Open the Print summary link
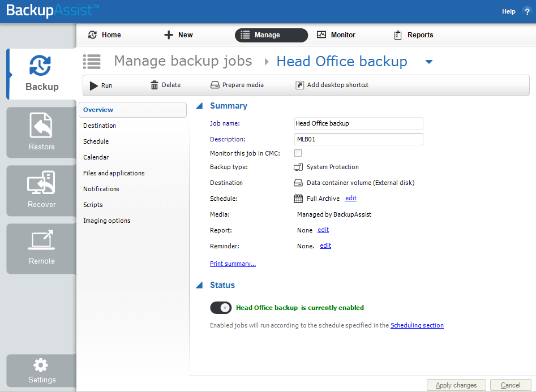536x392 pixels. pyautogui.click(x=233, y=264)
